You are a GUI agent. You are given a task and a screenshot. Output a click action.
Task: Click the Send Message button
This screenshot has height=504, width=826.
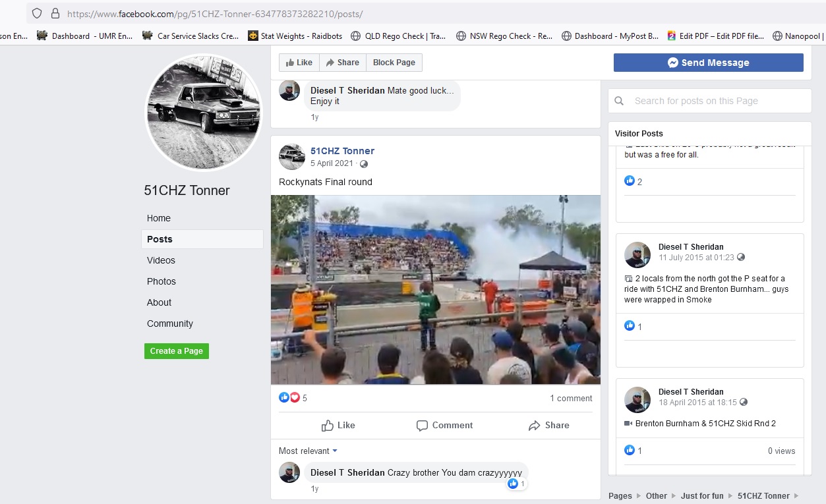pos(708,63)
